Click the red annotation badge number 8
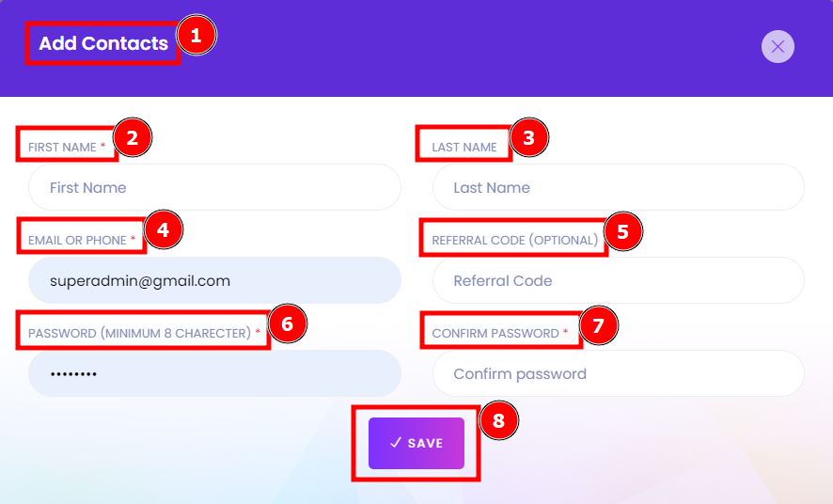Screen dimensions: 833x504 pos(498,420)
